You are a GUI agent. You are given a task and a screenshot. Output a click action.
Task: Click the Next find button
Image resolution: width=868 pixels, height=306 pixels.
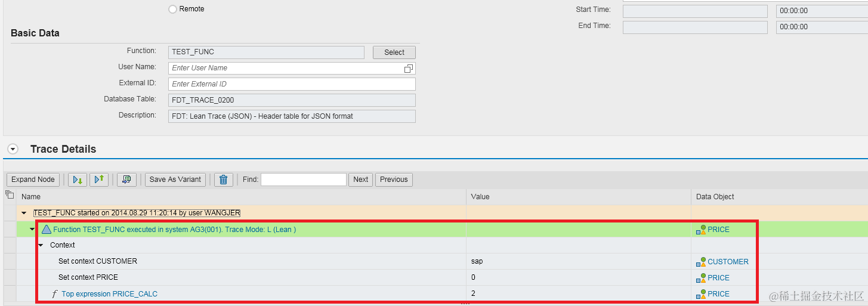361,180
